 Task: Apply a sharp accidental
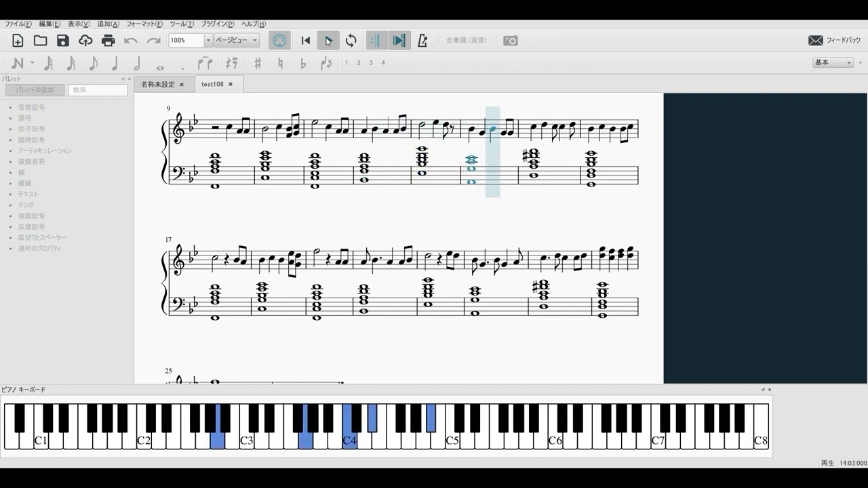(x=258, y=63)
